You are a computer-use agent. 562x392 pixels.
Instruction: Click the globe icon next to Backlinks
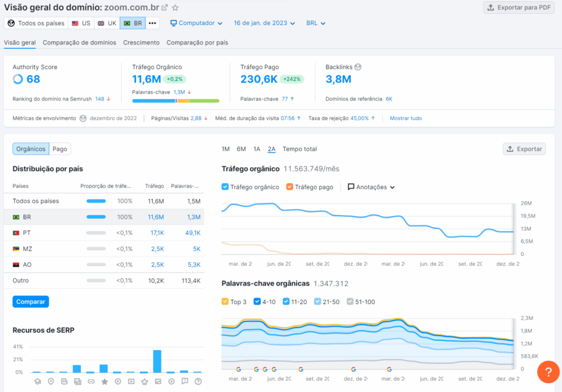click(x=358, y=67)
